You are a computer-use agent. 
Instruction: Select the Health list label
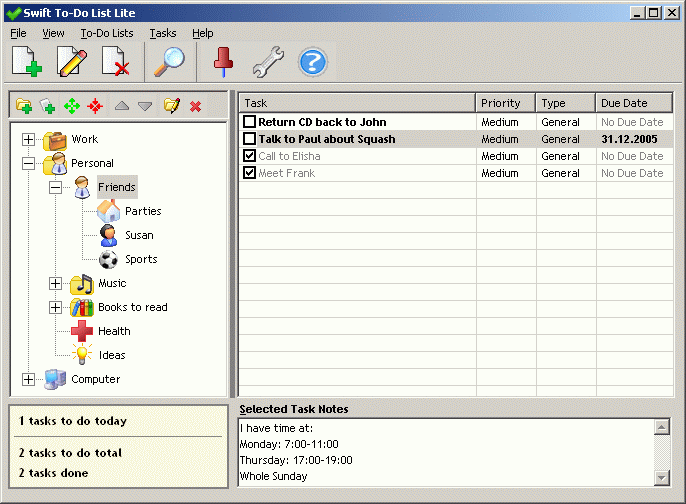pos(114,331)
